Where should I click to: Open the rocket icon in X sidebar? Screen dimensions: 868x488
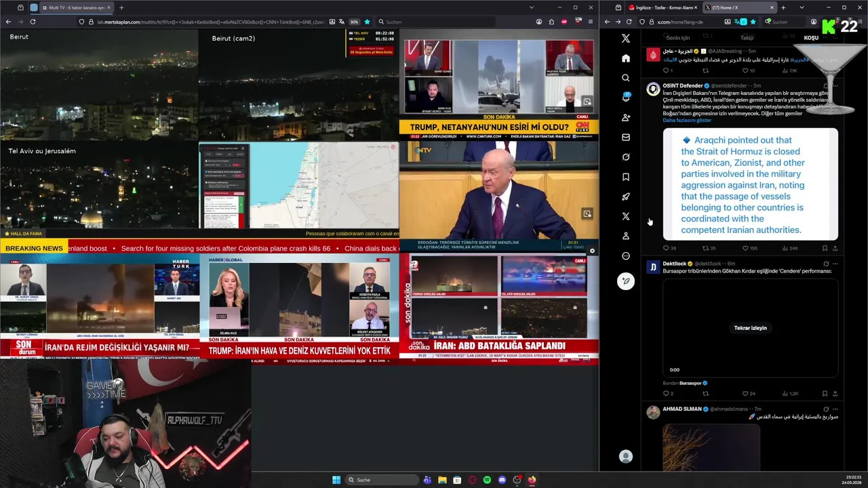626,197
